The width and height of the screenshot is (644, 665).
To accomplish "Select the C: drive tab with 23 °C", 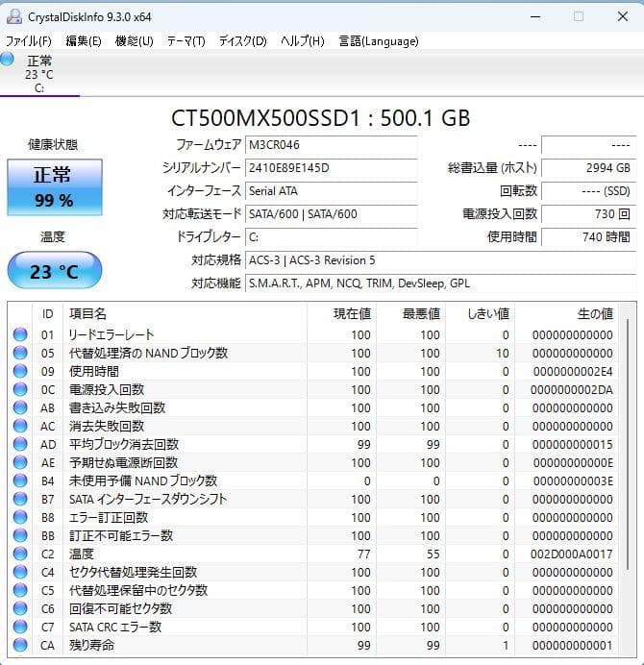I will click(39, 74).
